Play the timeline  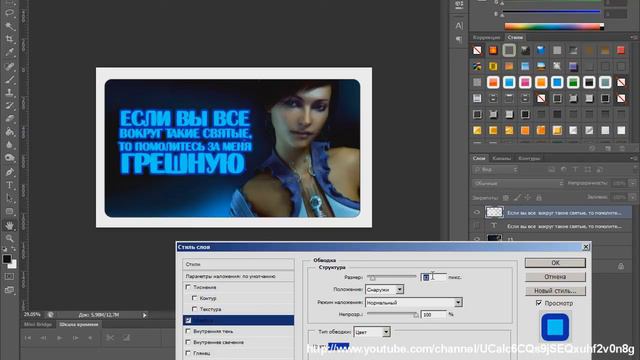point(60,338)
